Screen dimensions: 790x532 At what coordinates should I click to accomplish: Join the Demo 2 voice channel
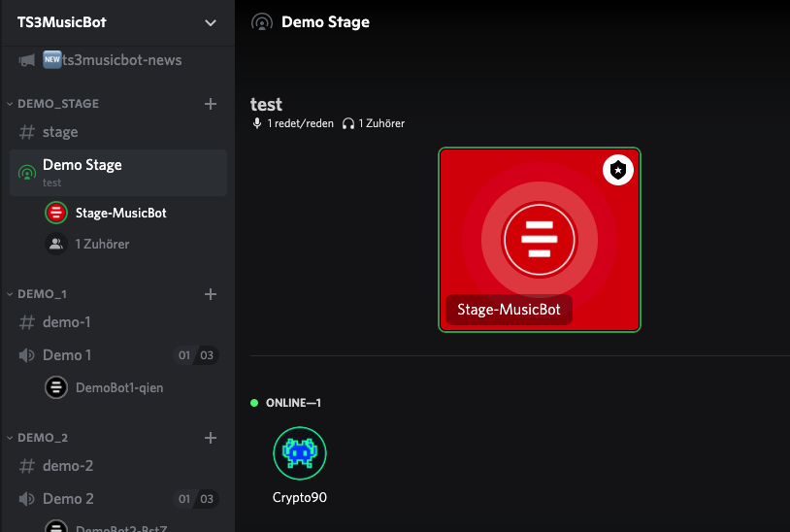tap(68, 499)
